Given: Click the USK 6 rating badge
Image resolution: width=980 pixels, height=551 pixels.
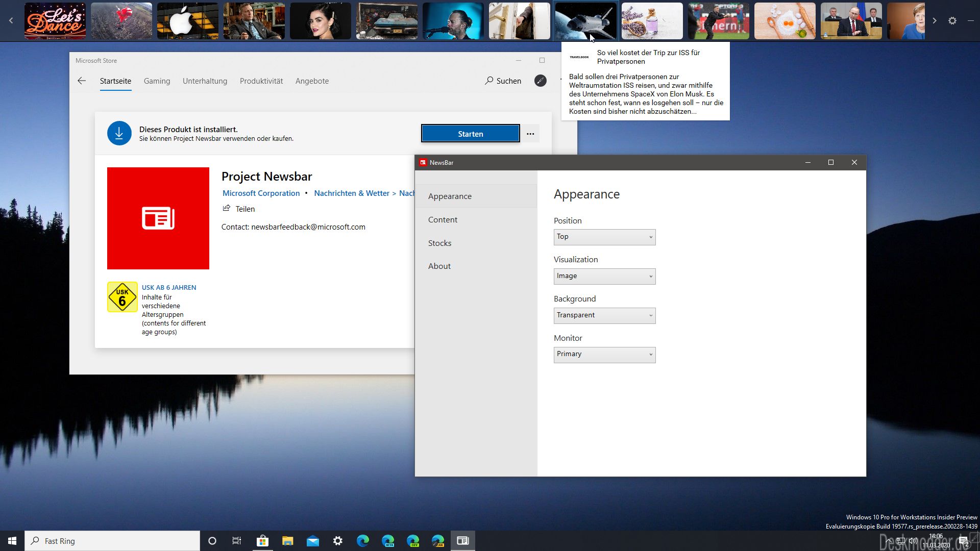Looking at the screenshot, I should 122,297.
